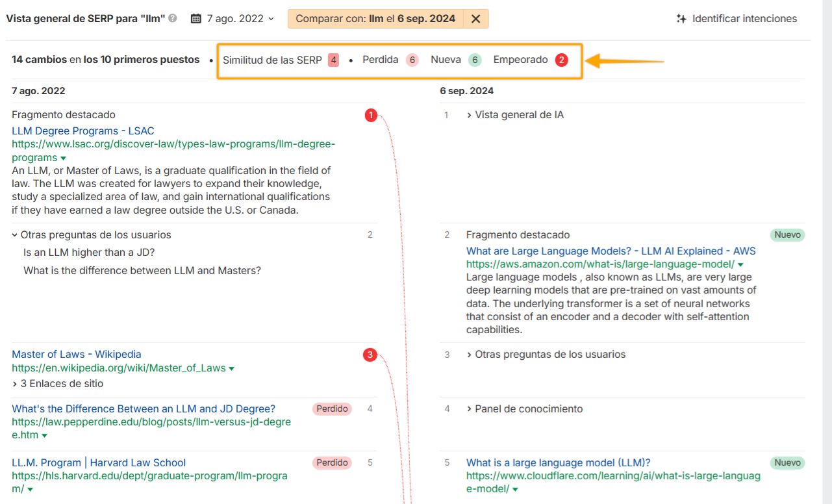Click the sparkle icon before Identificar intenciones
The width and height of the screenshot is (832, 504).
click(680, 18)
